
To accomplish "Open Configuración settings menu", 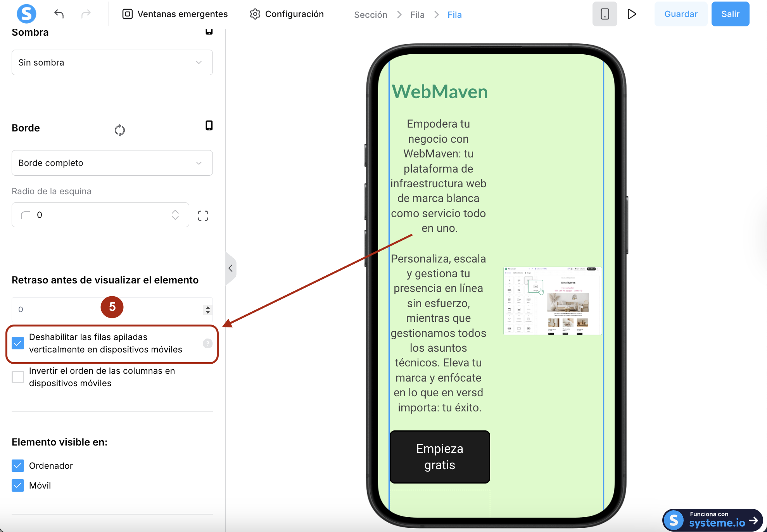I will pyautogui.click(x=287, y=14).
